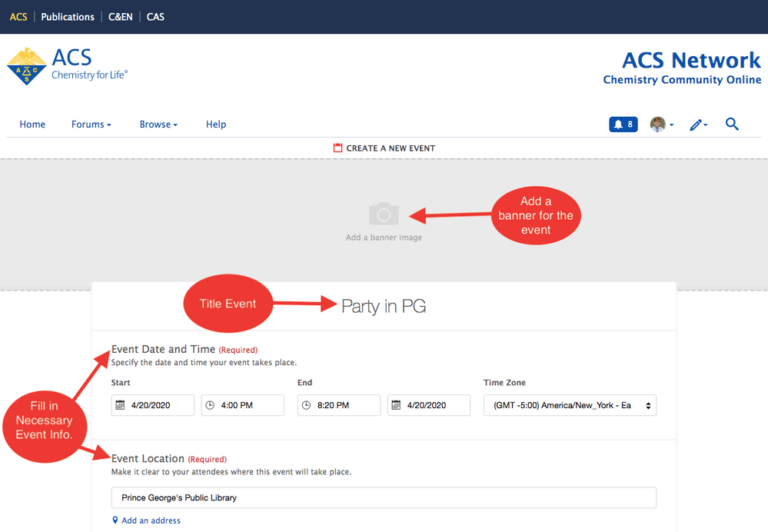Click the ACS Chemistry for Life logo
Viewport: 768px width, 532px height.
pos(68,65)
